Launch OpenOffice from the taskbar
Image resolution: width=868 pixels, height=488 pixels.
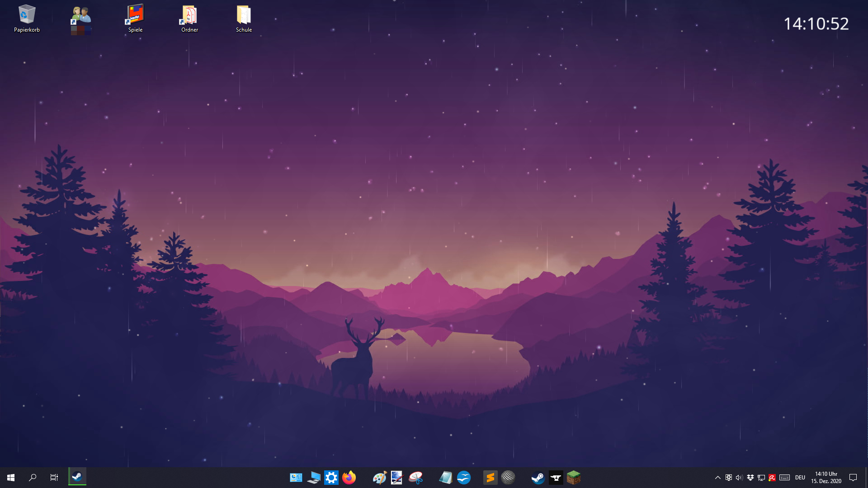pos(464,478)
